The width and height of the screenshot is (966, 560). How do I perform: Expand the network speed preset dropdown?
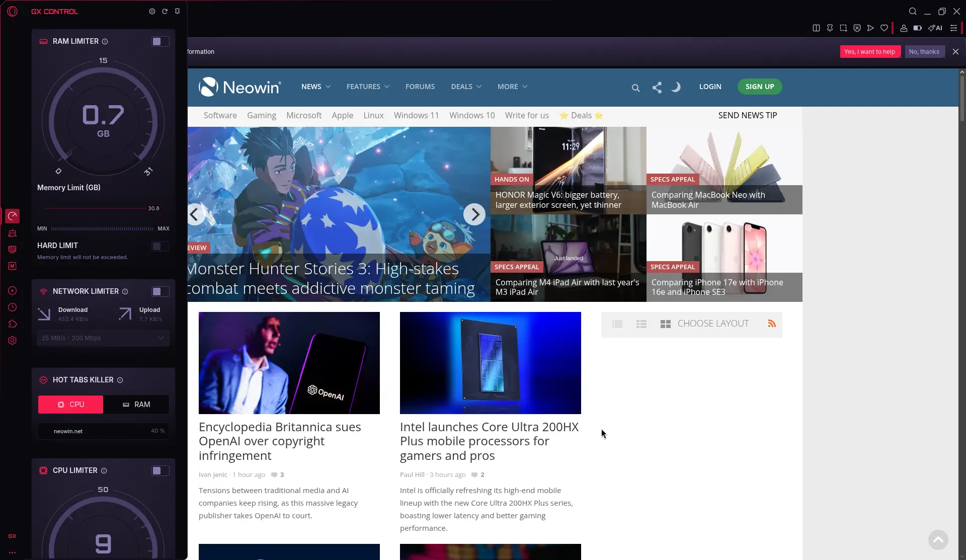click(103, 338)
